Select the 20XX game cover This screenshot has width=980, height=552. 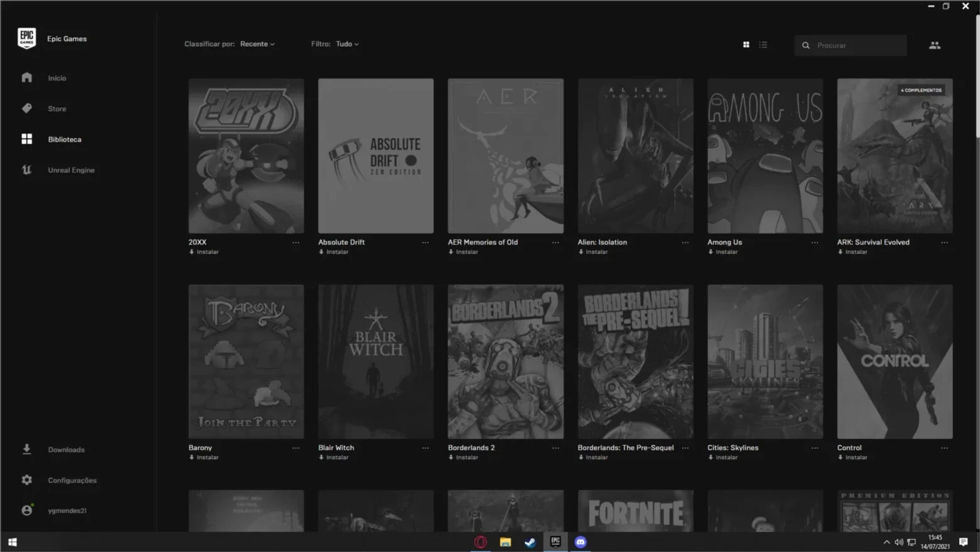click(246, 156)
